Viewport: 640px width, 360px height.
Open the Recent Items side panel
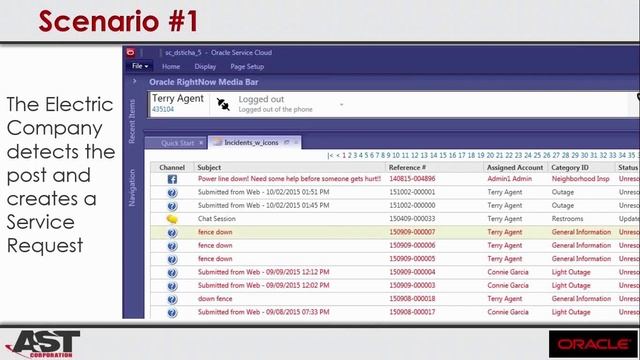point(132,121)
